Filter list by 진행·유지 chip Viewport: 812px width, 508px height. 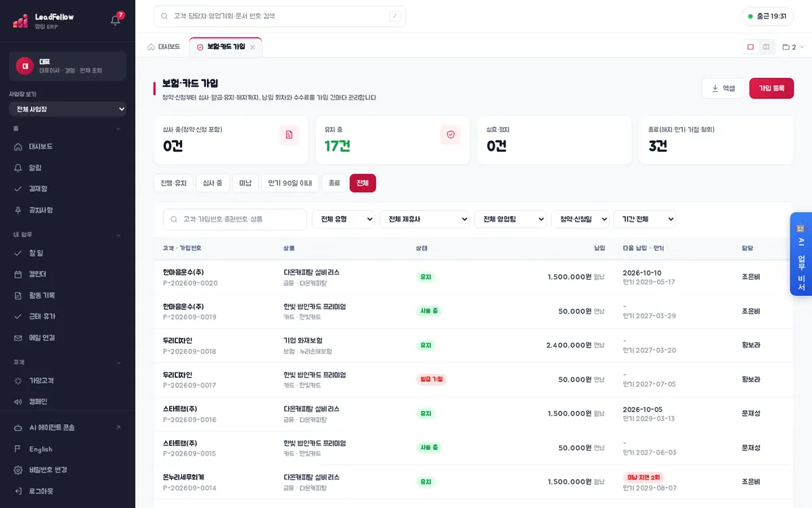[173, 183]
